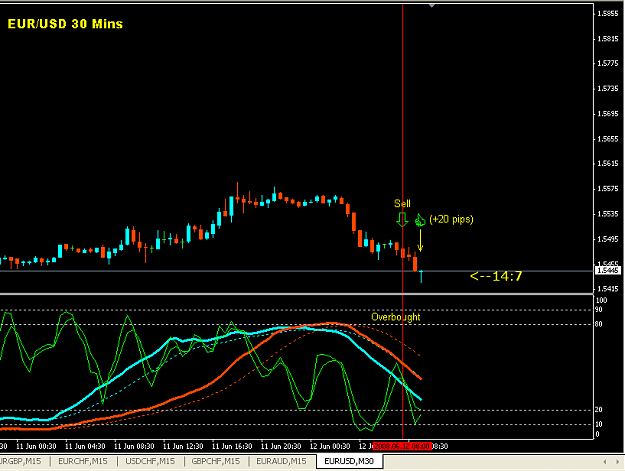The height and width of the screenshot is (471, 625).
Task: Open the EURAUD,M15 chart tab
Action: (x=281, y=461)
